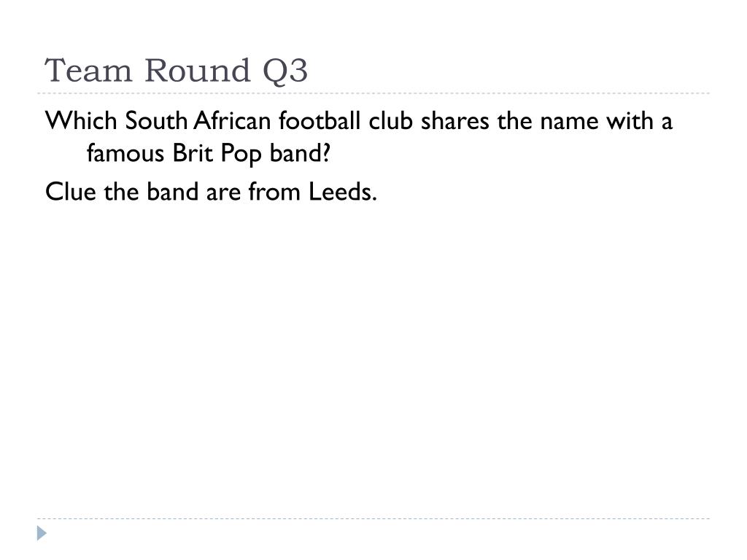The image size is (747, 560).
Task: Click the word "Team" in the title
Action: [x=88, y=71]
